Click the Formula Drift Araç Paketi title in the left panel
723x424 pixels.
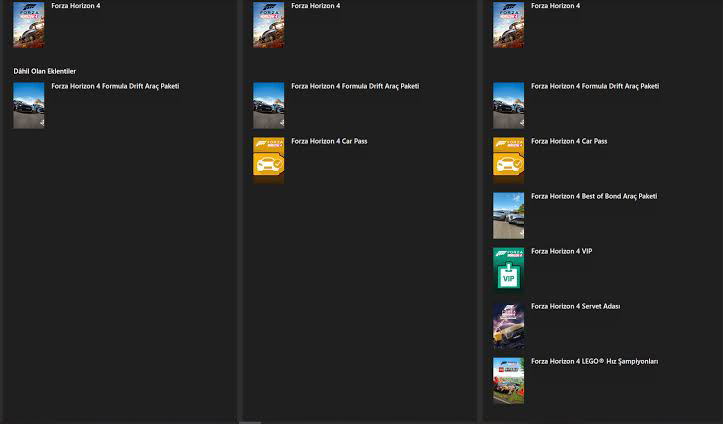coord(115,86)
